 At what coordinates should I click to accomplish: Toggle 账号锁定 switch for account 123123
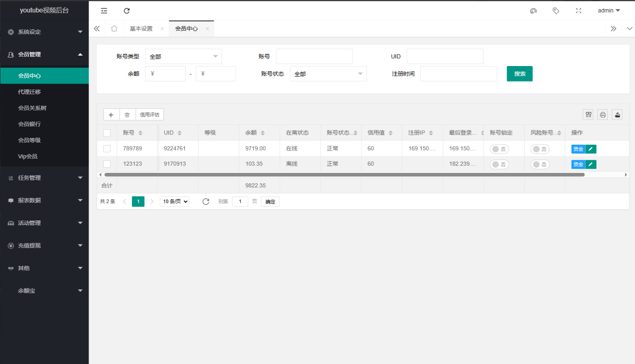click(x=499, y=164)
